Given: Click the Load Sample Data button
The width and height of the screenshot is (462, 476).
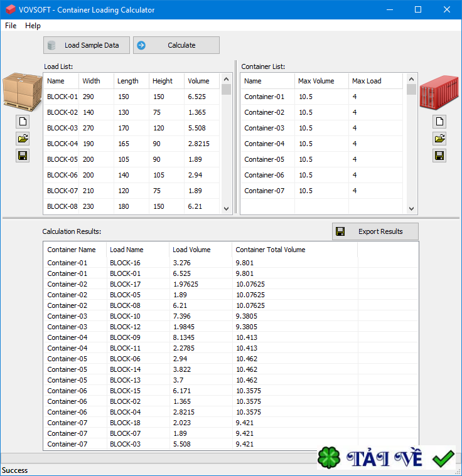Looking at the screenshot, I should coord(87,45).
